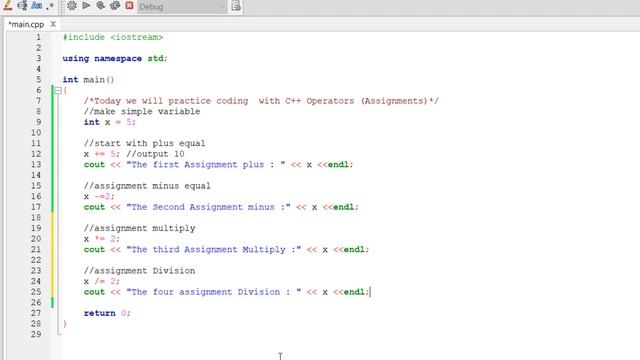Click line number 29 in the margin
The image size is (640, 360).
[x=36, y=334]
